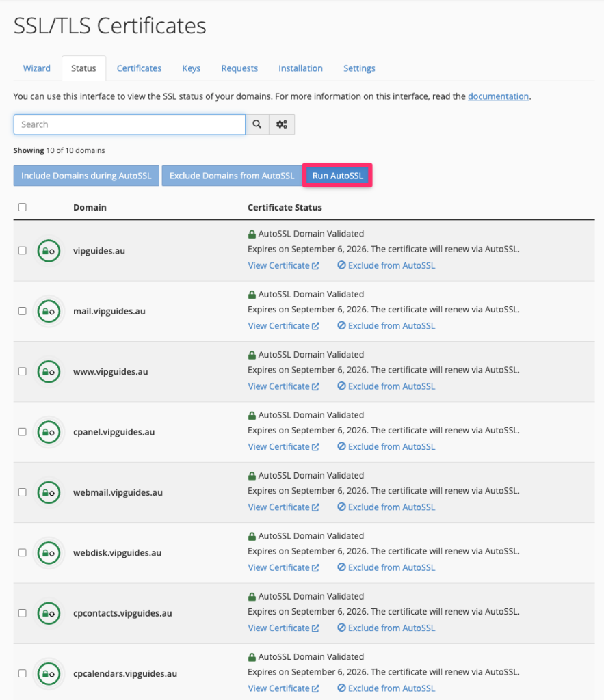The height and width of the screenshot is (700, 604).
Task: Select the cpcalendars.vipguides.au checkbox
Action: [x=23, y=673]
